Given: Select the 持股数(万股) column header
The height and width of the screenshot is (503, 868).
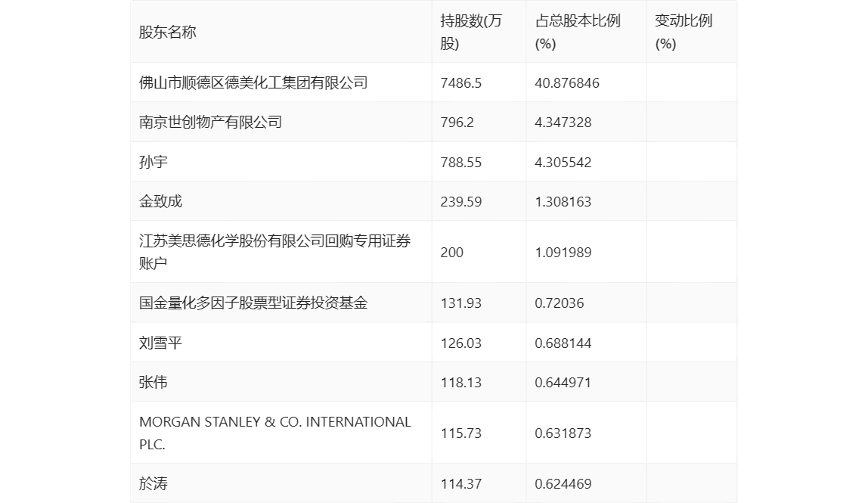Looking at the screenshot, I should [x=471, y=32].
